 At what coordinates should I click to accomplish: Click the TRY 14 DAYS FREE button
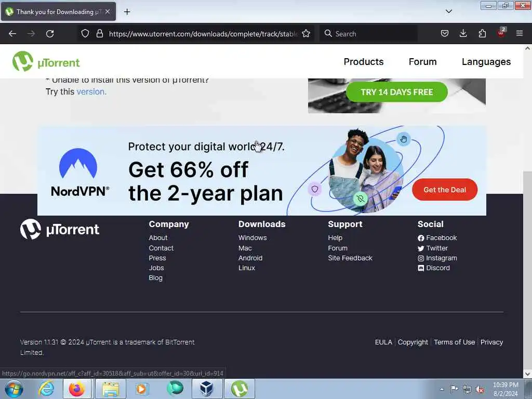(396, 92)
